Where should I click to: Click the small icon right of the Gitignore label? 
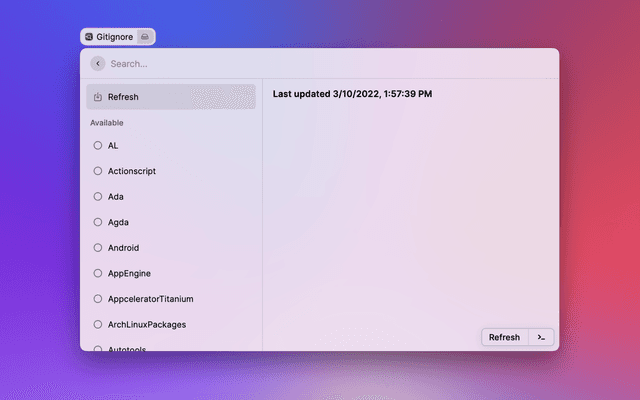point(145,36)
